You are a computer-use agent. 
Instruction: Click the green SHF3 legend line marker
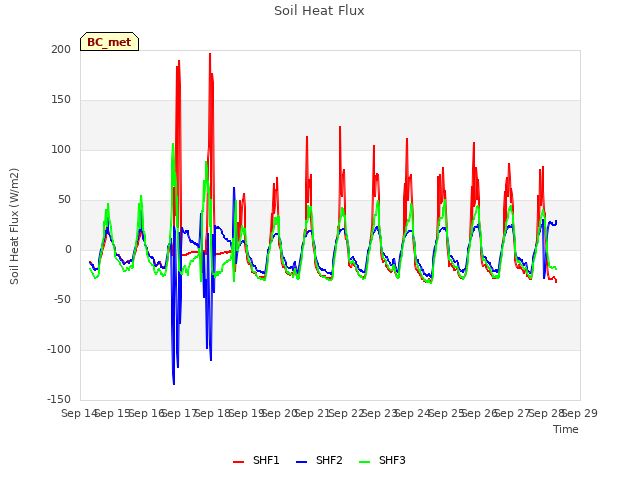[x=364, y=462]
